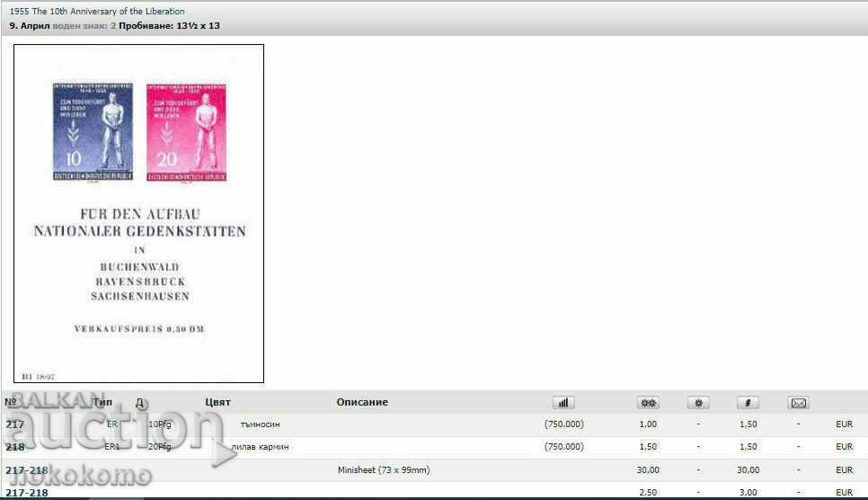Viewport: 868px width, 500px height.
Task: Click the 'Цвят' column header
Action: 217,402
